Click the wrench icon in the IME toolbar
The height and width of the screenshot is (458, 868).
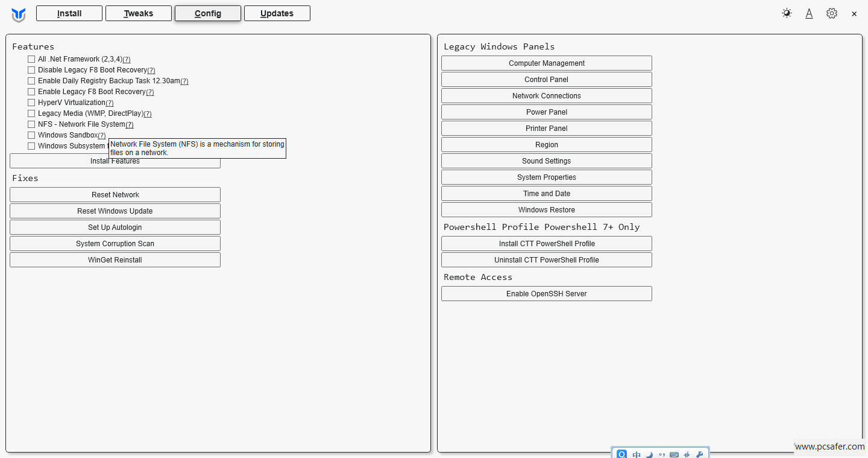coord(699,454)
